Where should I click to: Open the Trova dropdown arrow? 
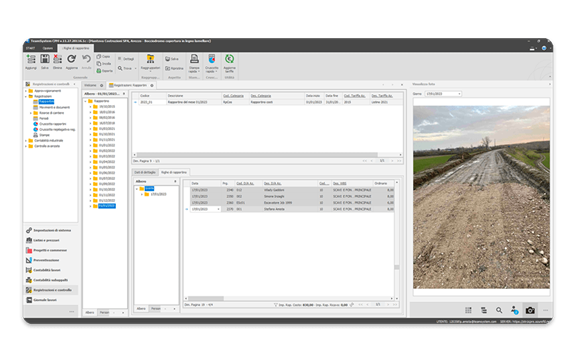pos(135,68)
